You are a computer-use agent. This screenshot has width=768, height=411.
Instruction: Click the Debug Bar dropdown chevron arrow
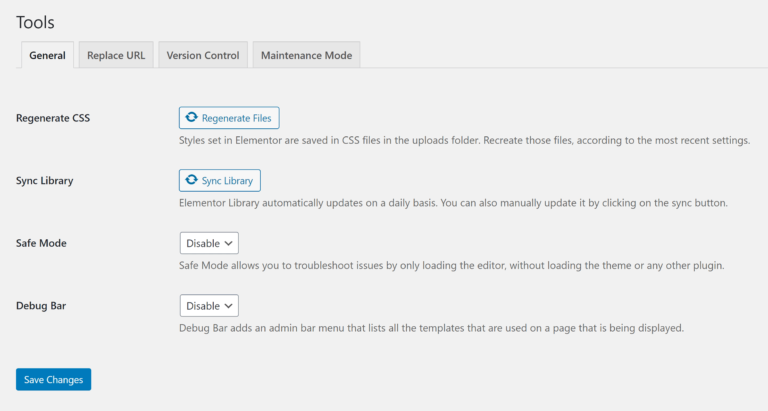pos(229,305)
